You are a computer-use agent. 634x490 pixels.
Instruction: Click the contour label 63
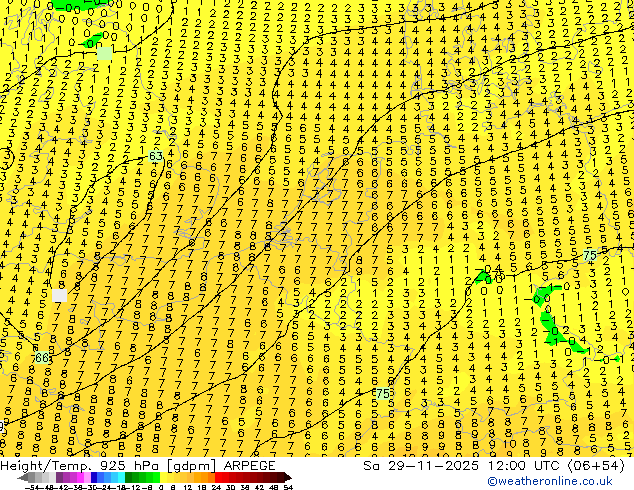click(x=156, y=156)
